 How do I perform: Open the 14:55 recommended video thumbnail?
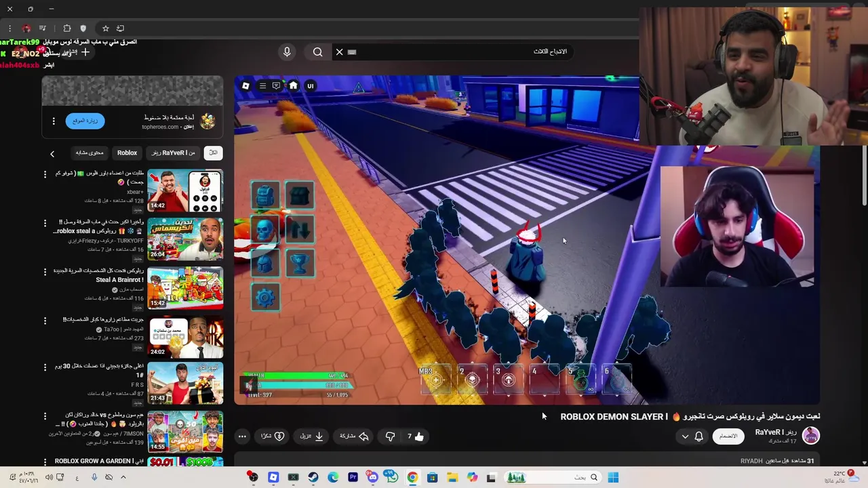(x=185, y=433)
